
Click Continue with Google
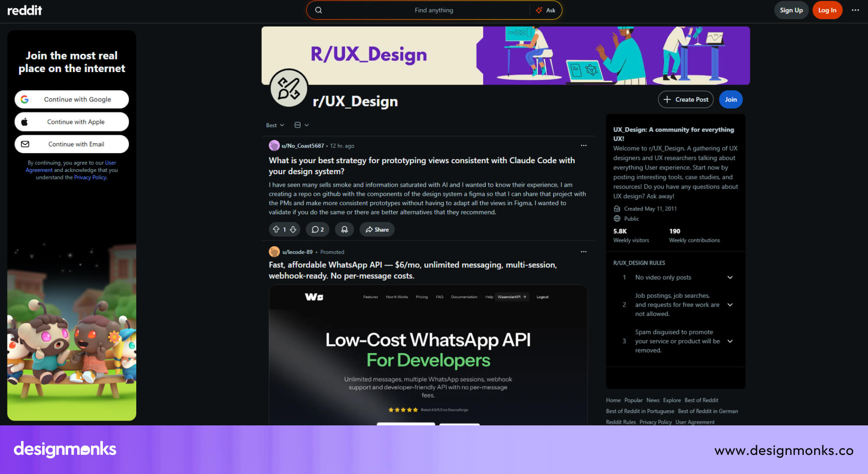pos(72,99)
